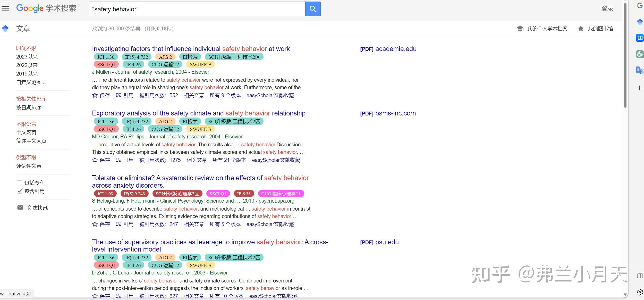This screenshot has height=300, width=644.
Task: View 552 citations of Mullen article
Action: [159, 95]
